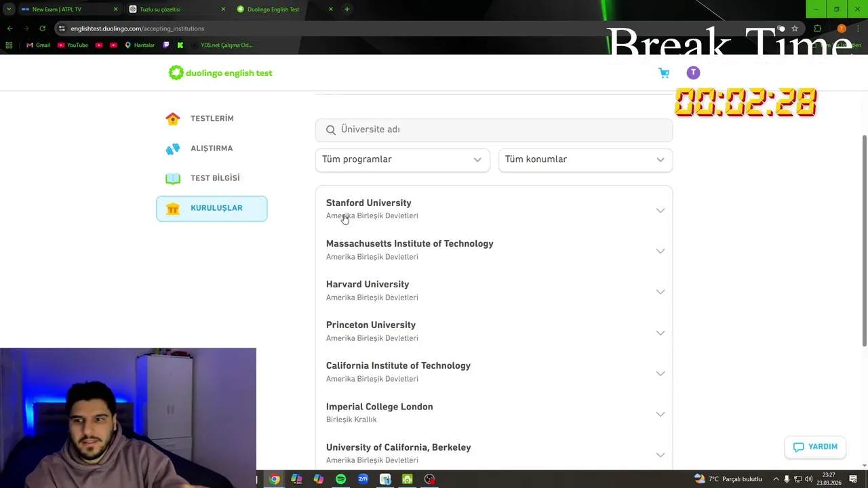868x488 pixels.
Task: Click the house icon beside Testlerim
Action: pos(173,119)
